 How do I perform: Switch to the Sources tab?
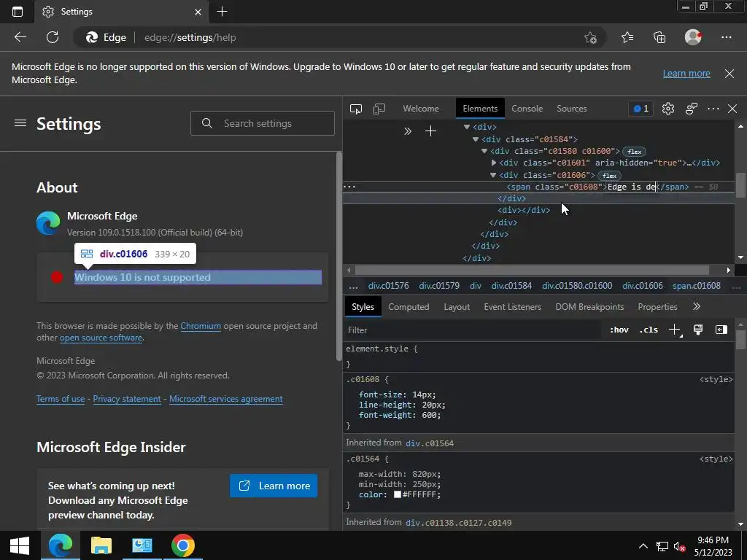click(571, 109)
